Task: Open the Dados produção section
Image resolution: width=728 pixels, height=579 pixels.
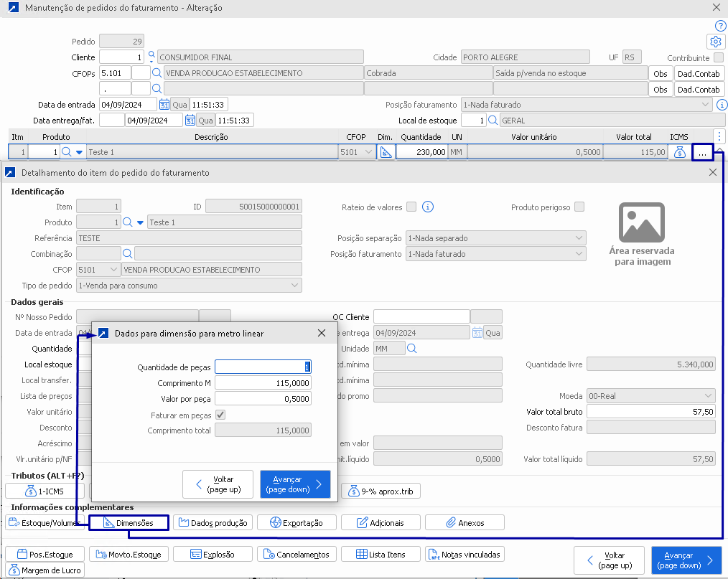Action: (213, 523)
